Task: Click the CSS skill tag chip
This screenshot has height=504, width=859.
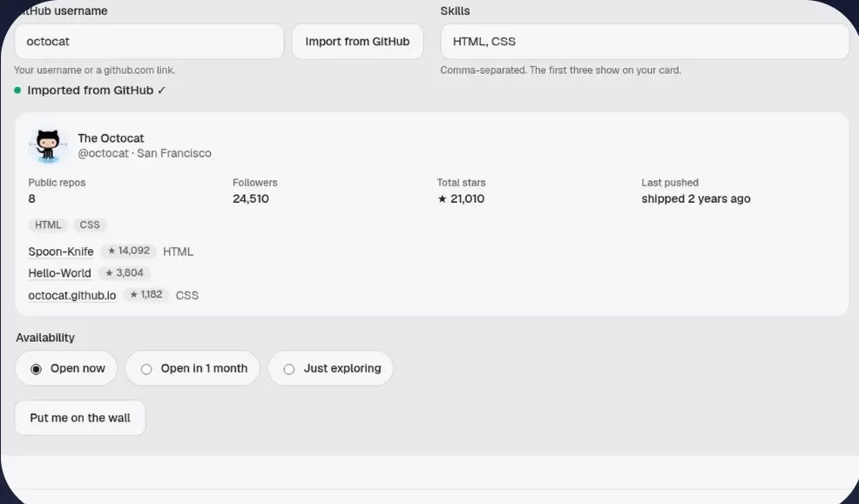Action: [90, 225]
